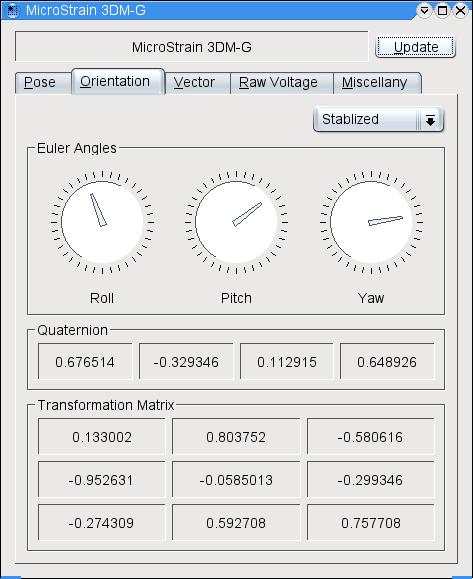This screenshot has width=473, height=579.
Task: Select the Orientation tab
Action: click(x=118, y=82)
